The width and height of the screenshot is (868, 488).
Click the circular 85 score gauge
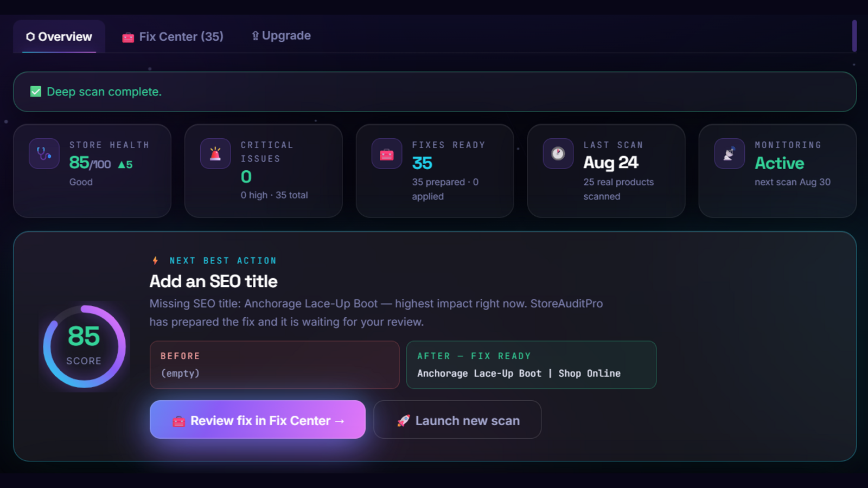(x=84, y=346)
